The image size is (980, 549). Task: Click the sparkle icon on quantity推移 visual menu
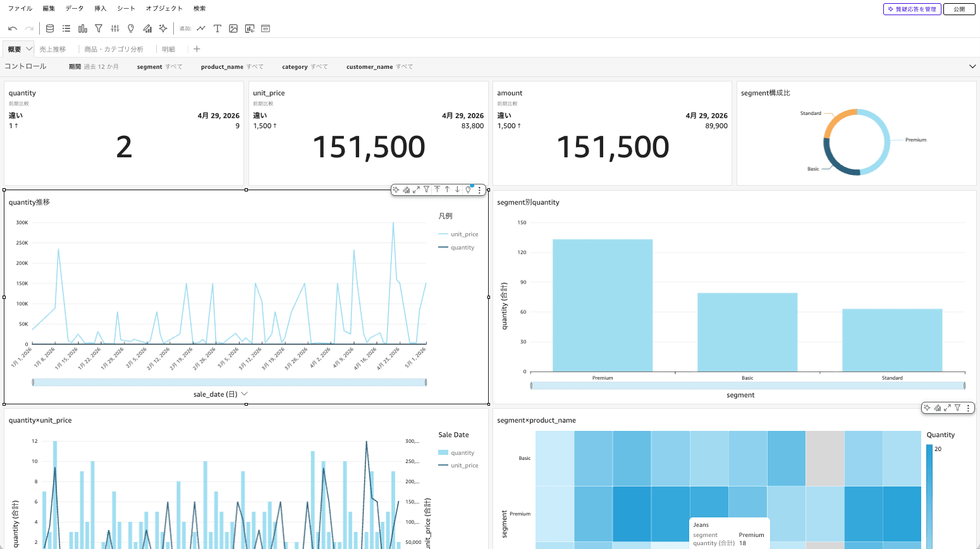coord(396,190)
